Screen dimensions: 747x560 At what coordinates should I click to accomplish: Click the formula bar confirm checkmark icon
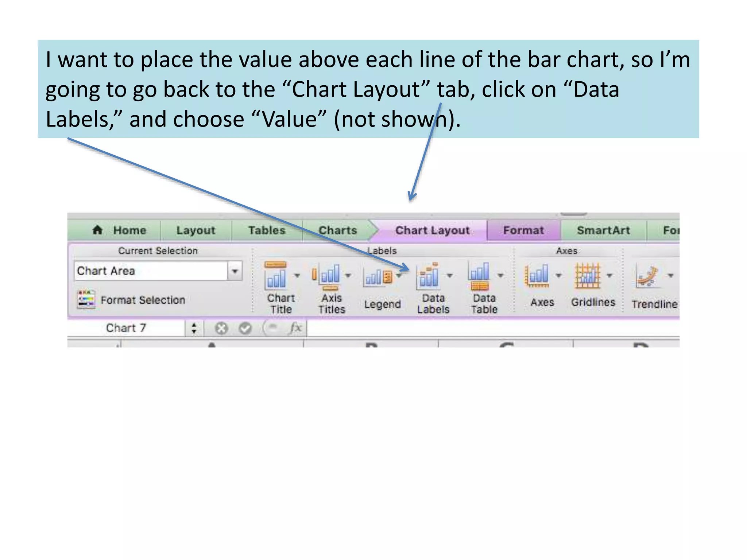[245, 328]
